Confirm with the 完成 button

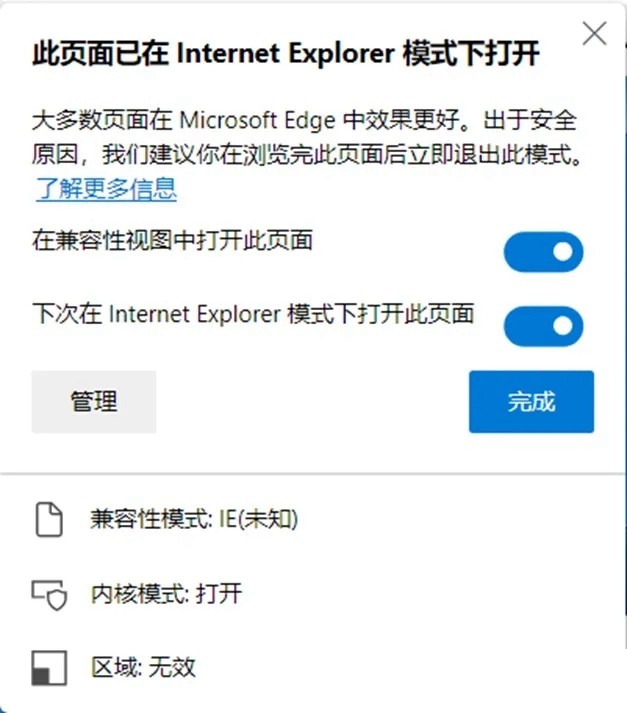[x=531, y=402]
